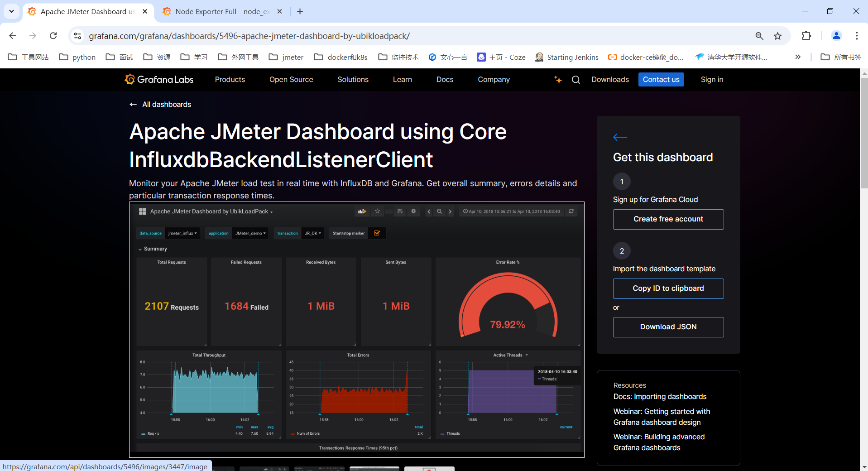Open the 外网工具 bookmark folder
The height and width of the screenshot is (471, 868).
click(x=238, y=57)
